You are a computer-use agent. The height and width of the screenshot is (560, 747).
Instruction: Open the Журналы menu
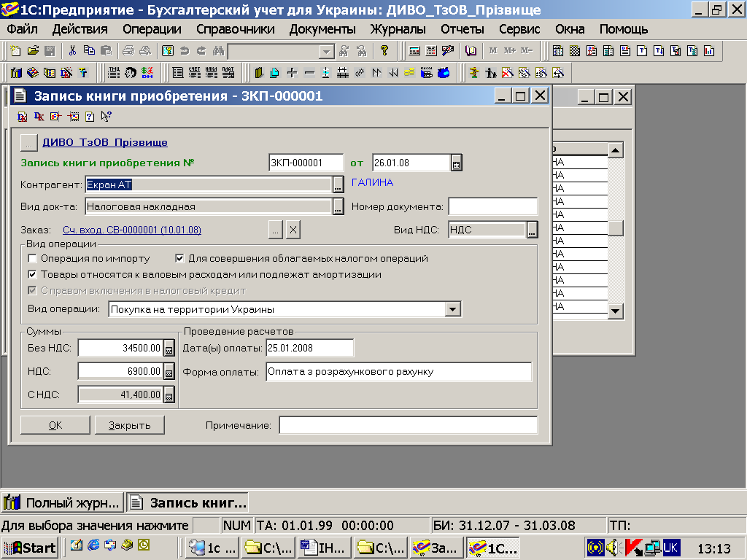398,29
